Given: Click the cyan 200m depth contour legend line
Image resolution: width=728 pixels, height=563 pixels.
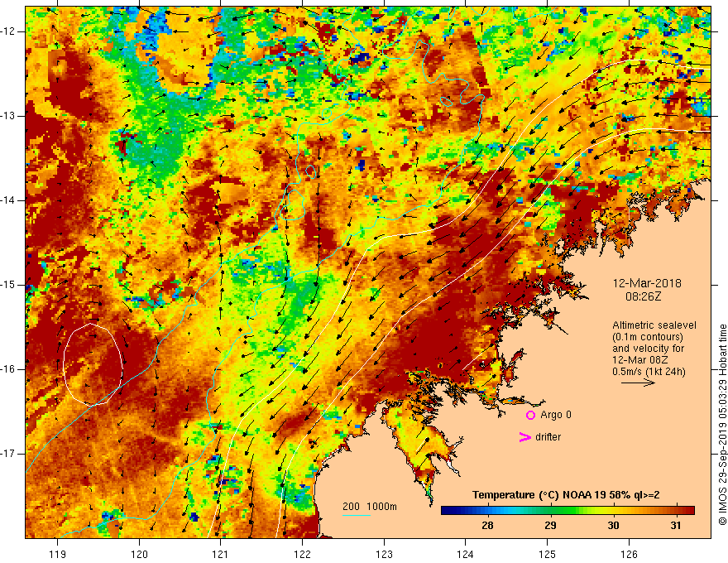Looking at the screenshot, I should (x=356, y=515).
